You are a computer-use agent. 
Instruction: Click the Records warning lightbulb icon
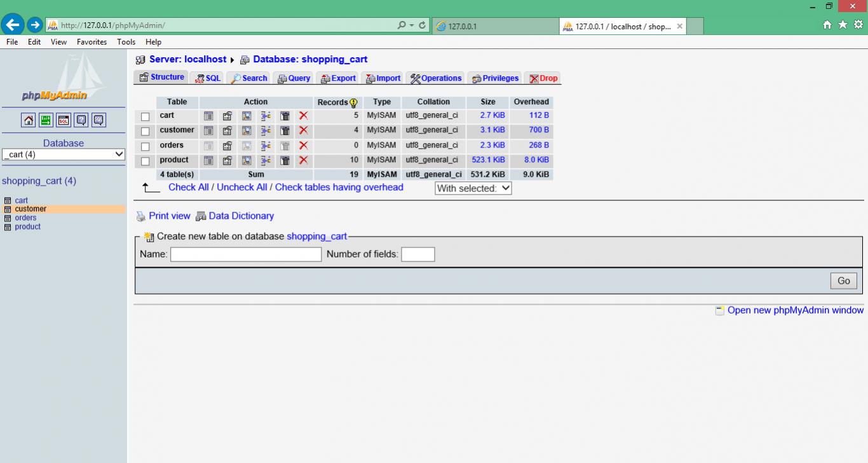pos(354,102)
